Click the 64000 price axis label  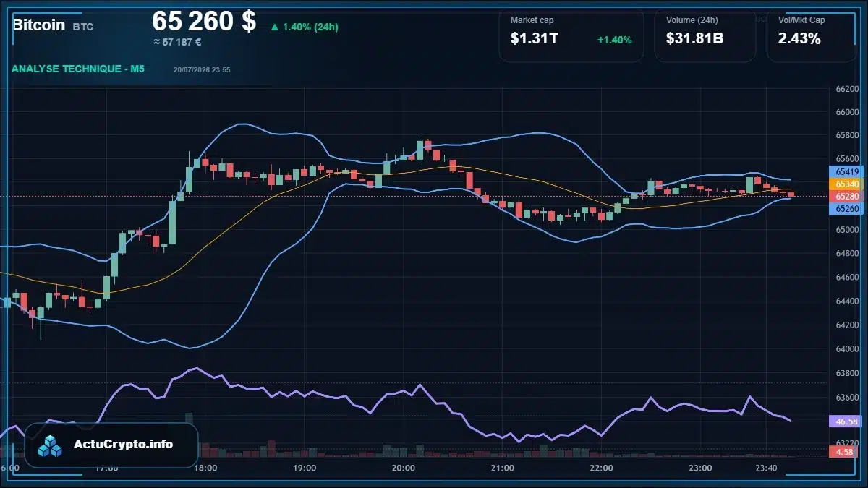(846, 348)
